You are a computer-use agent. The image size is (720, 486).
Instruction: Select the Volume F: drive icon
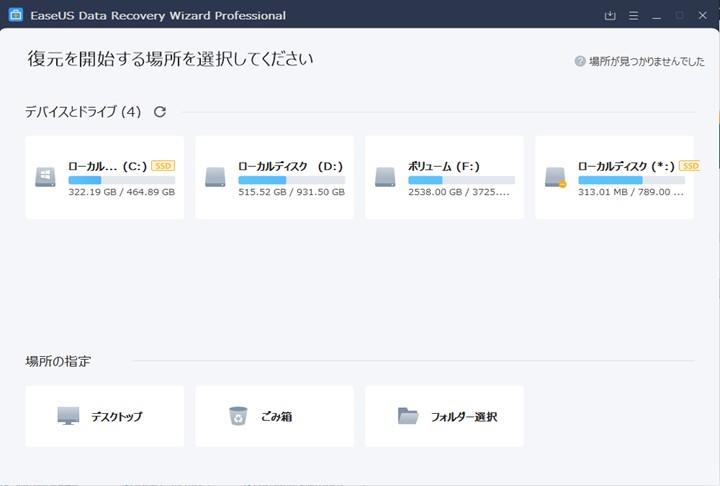point(385,177)
